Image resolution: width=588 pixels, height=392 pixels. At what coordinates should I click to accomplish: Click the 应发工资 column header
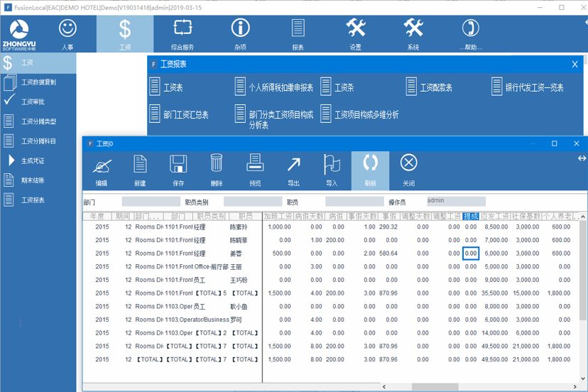pos(496,216)
